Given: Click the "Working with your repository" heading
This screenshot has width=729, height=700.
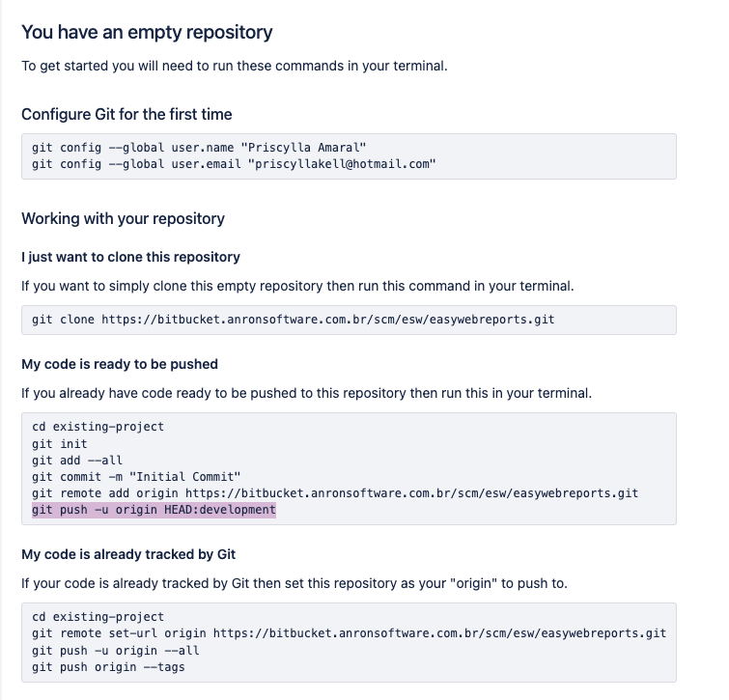Looking at the screenshot, I should click(123, 218).
